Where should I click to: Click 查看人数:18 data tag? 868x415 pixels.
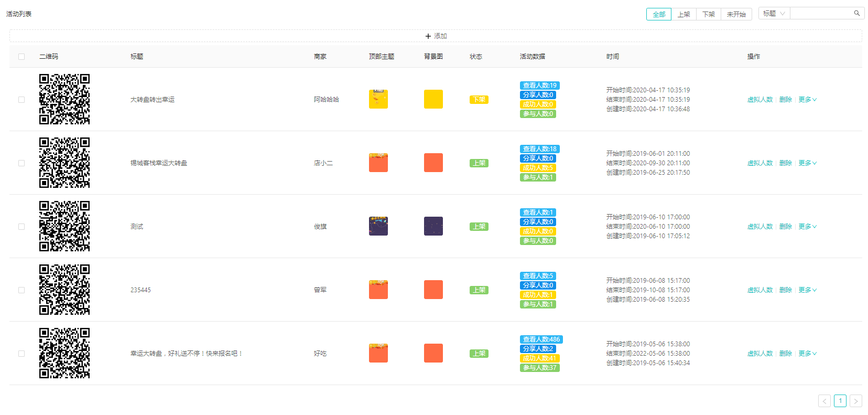point(540,149)
